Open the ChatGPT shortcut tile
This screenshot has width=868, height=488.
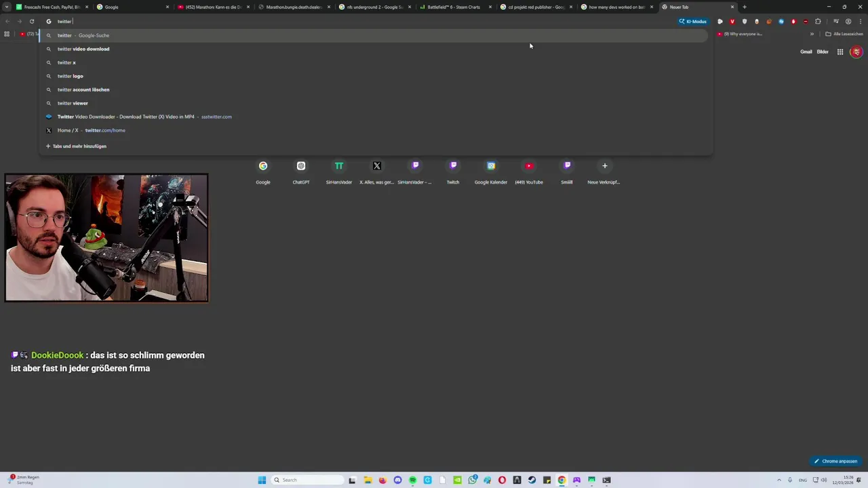[301, 171]
